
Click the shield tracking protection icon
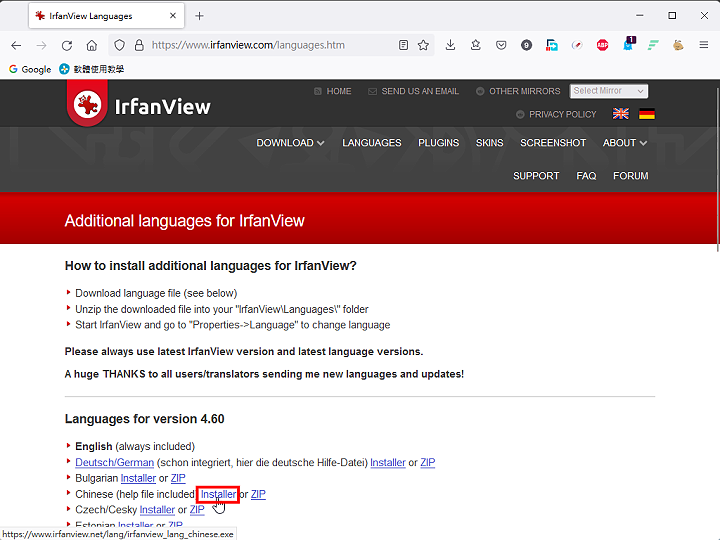[119, 45]
